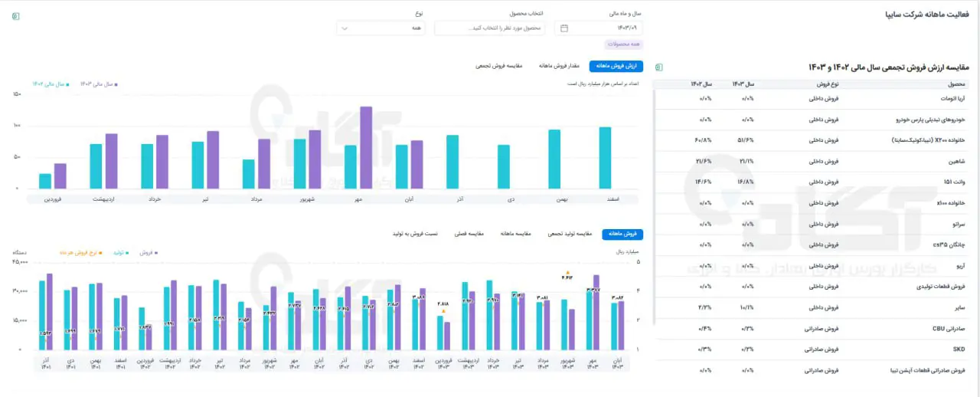Select the سایر product row

click(812, 307)
